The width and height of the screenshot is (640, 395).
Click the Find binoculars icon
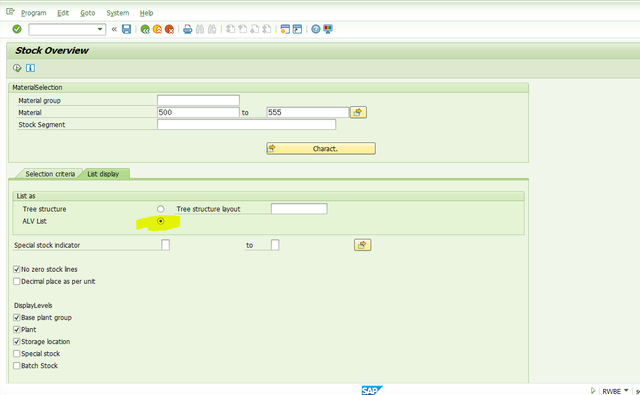point(200,29)
